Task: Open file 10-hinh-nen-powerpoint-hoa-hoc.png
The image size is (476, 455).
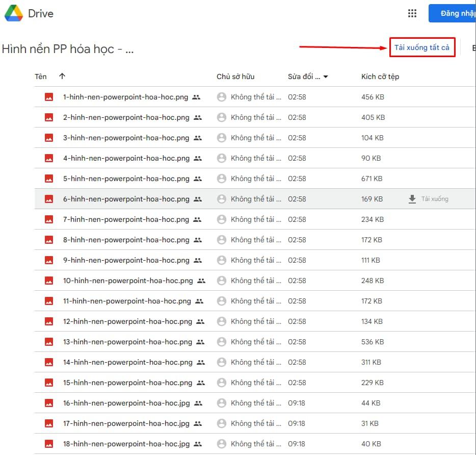Action: tap(128, 281)
